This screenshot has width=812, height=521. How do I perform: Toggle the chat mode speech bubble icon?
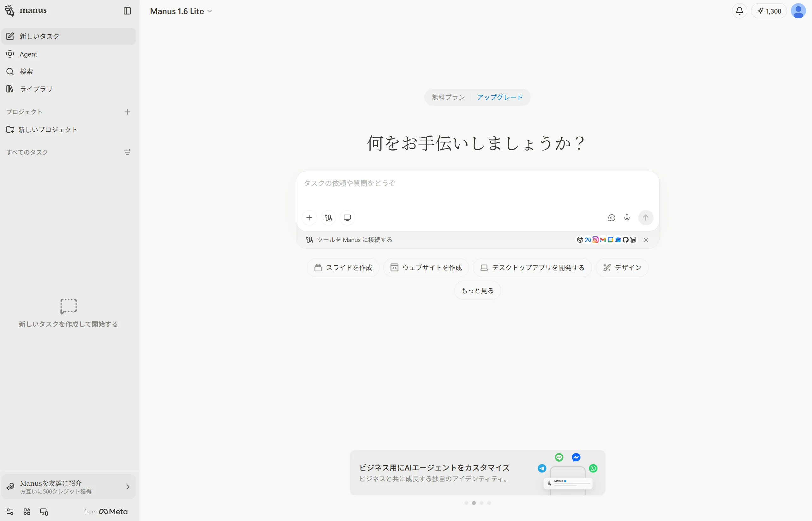point(612,218)
